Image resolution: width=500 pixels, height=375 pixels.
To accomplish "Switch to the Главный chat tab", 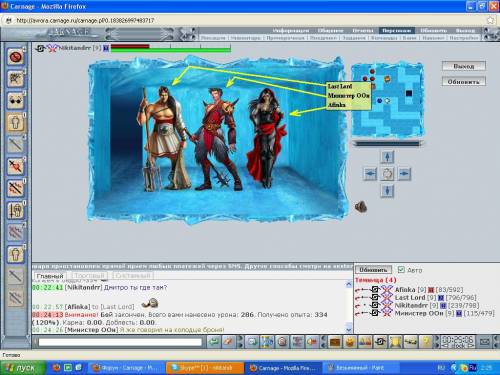I will click(x=50, y=276).
